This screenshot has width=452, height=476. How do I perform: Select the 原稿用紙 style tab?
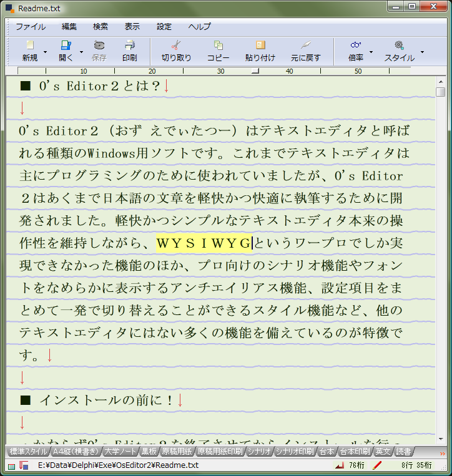pyautogui.click(x=177, y=451)
